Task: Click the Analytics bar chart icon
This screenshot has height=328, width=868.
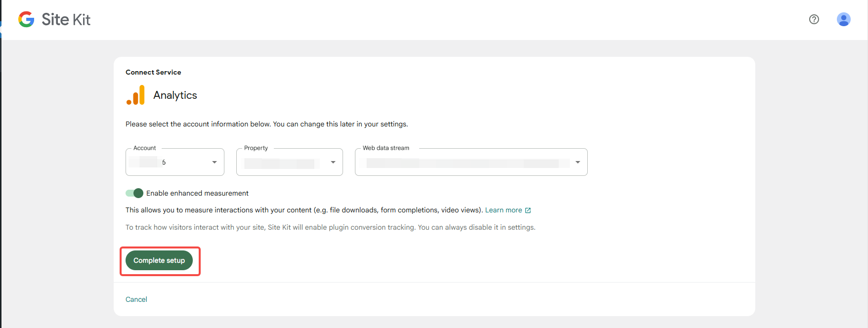Action: [135, 95]
